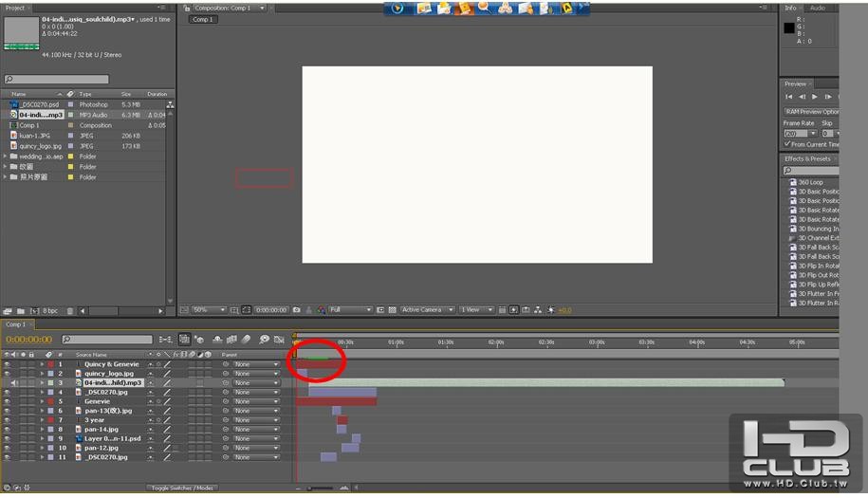Select the Effects & Presets panel tab
The width and height of the screenshot is (868, 498).
(807, 158)
